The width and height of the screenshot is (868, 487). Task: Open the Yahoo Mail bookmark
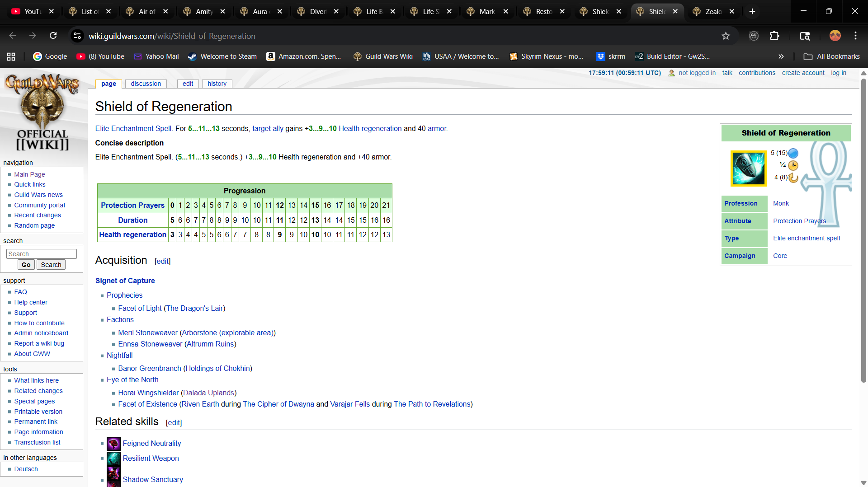click(156, 56)
